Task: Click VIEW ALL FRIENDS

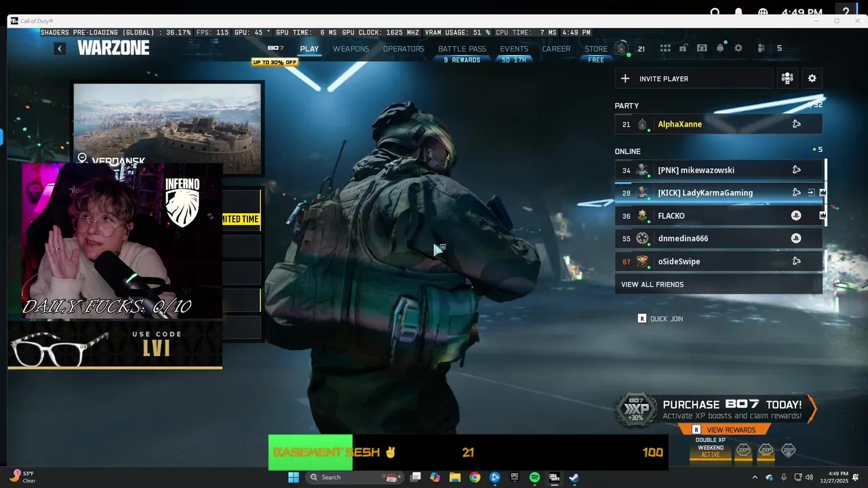Action: pyautogui.click(x=718, y=285)
